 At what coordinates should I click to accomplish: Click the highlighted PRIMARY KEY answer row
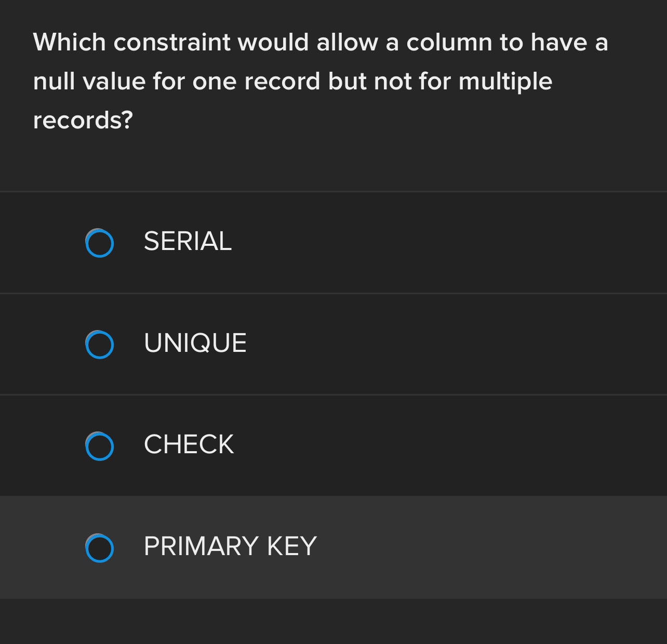pyautogui.click(x=333, y=547)
